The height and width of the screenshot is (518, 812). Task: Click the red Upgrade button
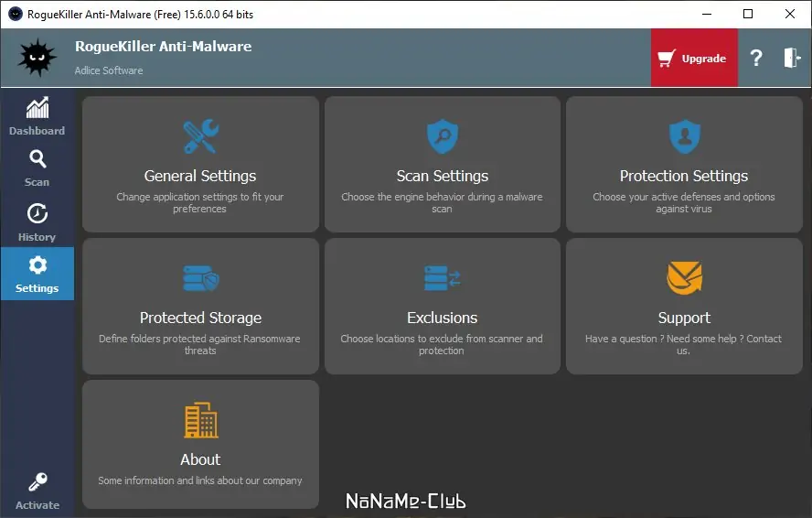pyautogui.click(x=694, y=58)
